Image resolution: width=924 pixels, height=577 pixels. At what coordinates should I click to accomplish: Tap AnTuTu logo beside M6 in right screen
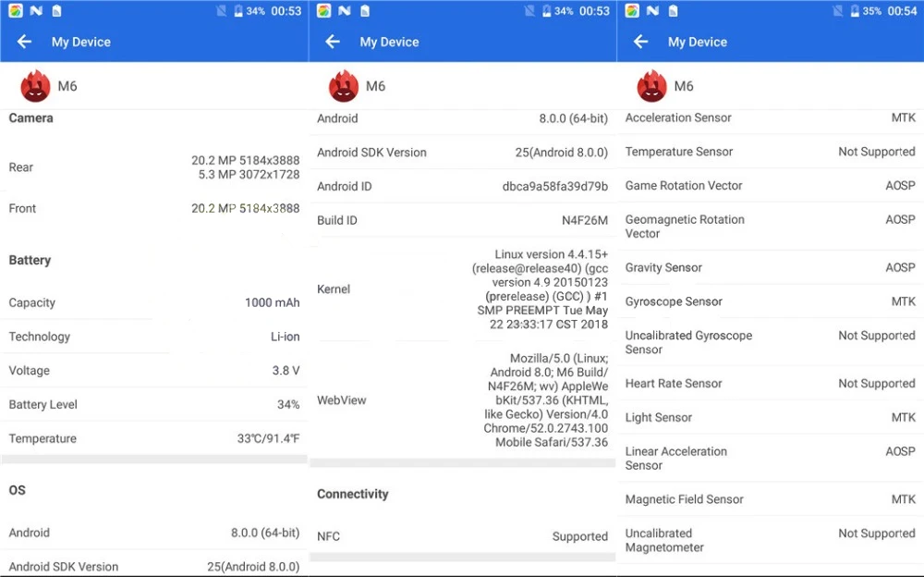click(651, 86)
